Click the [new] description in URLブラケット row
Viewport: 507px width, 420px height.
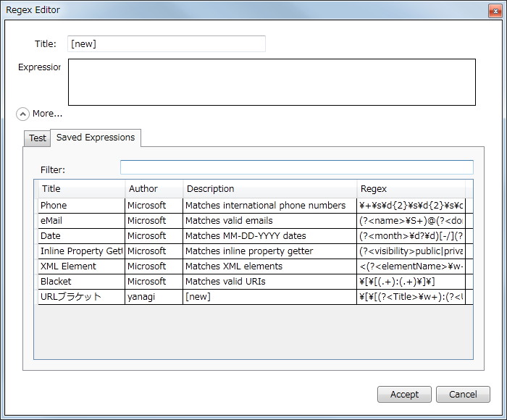tap(269, 297)
